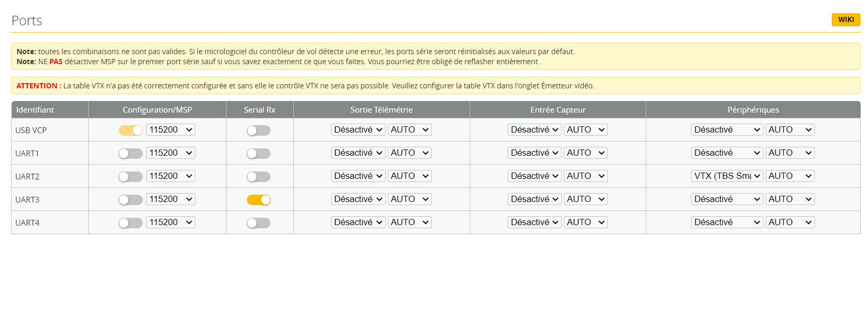Open UART2 peripherals VTX dropdown
Screen dimensions: 868x323
(x=727, y=176)
